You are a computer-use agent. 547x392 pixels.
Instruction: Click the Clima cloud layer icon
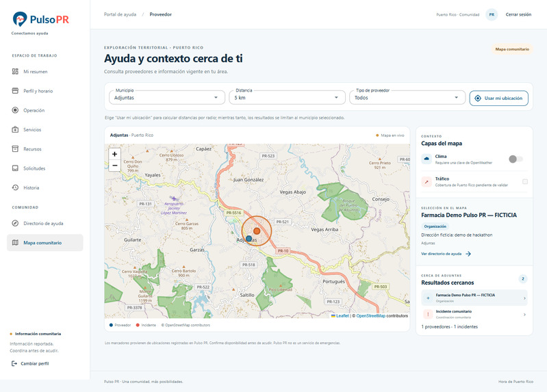click(427, 159)
